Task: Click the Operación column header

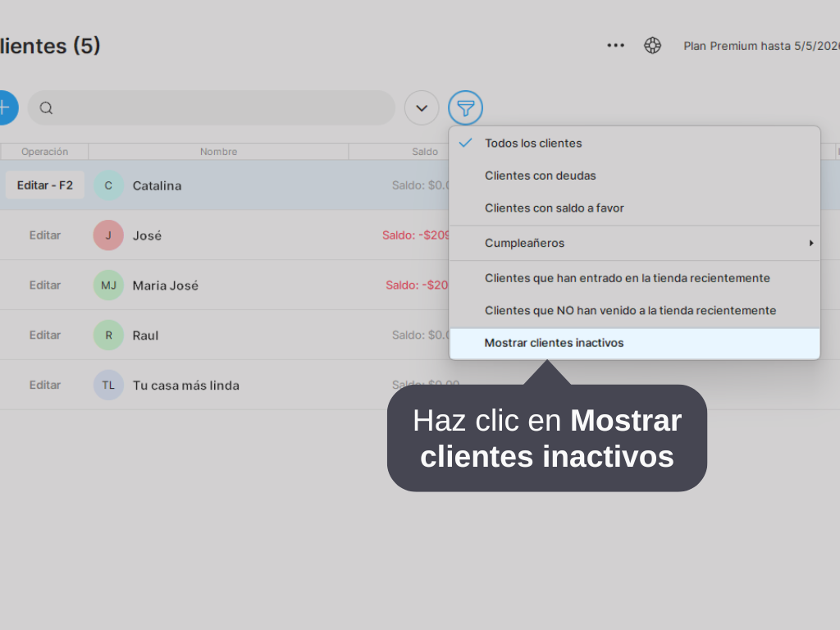Action: (45, 152)
